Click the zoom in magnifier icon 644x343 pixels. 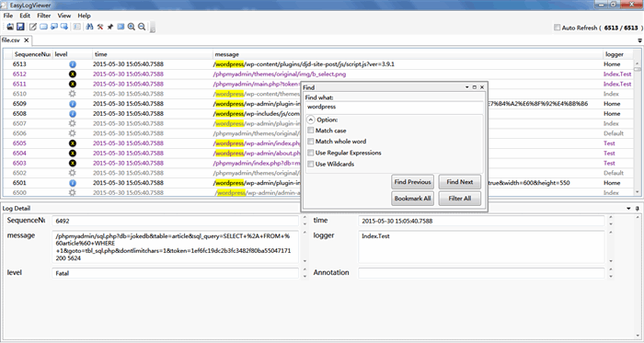coord(131,27)
